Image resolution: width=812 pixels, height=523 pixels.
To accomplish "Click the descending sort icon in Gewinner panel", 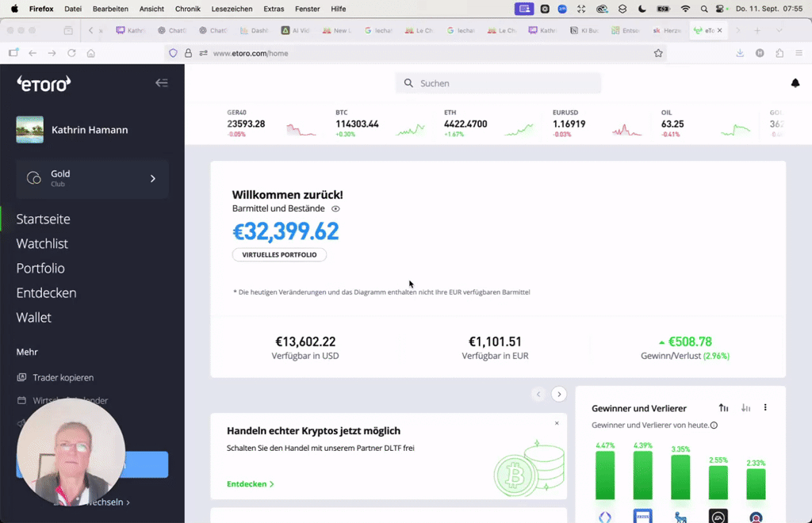I will pyautogui.click(x=745, y=407).
